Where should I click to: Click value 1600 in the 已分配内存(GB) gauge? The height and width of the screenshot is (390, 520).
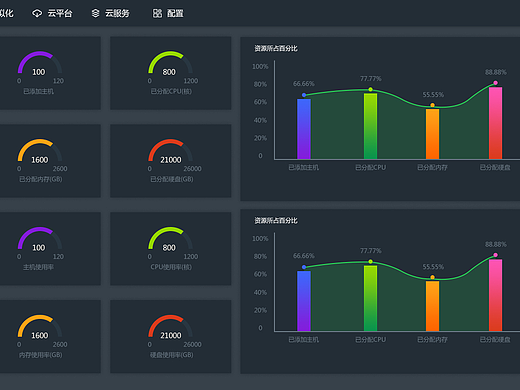[x=40, y=160]
